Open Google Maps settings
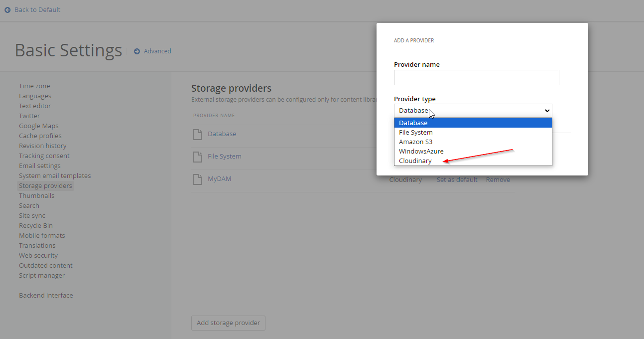644x339 pixels. point(39,126)
